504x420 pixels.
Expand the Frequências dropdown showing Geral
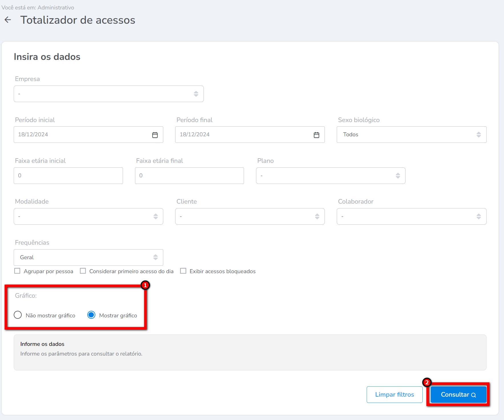tap(88, 257)
